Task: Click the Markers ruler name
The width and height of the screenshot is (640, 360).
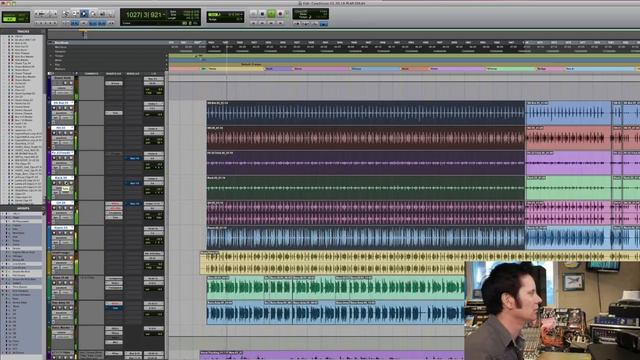Action: click(x=60, y=69)
